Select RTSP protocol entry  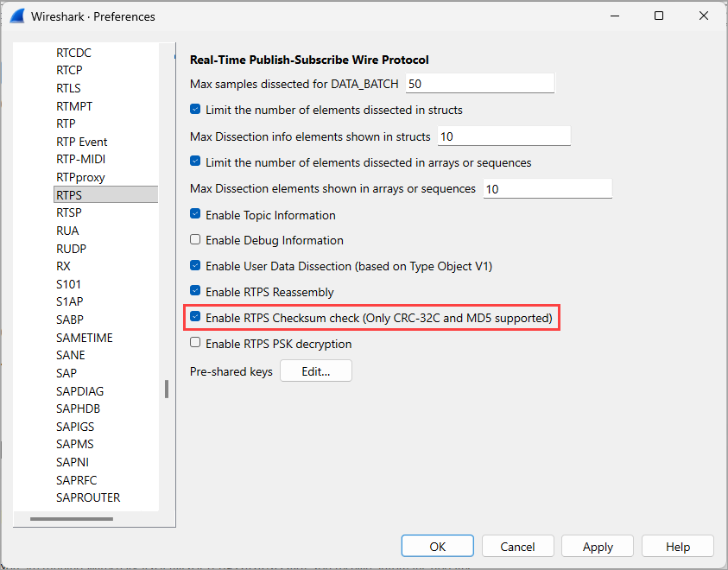click(69, 212)
